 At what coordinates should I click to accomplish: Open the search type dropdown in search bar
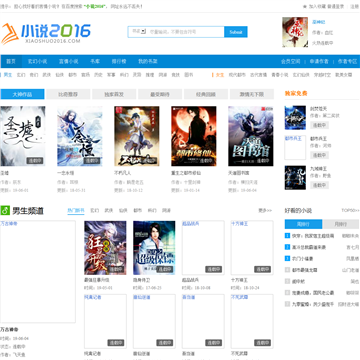point(139,31)
